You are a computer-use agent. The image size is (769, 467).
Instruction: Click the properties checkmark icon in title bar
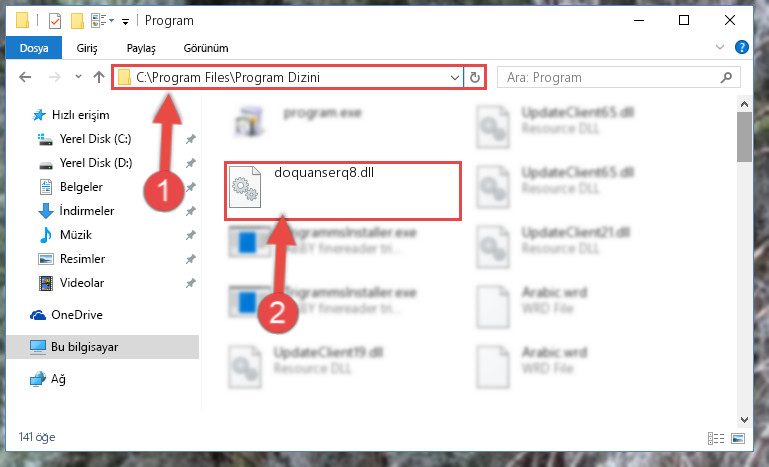click(55, 21)
